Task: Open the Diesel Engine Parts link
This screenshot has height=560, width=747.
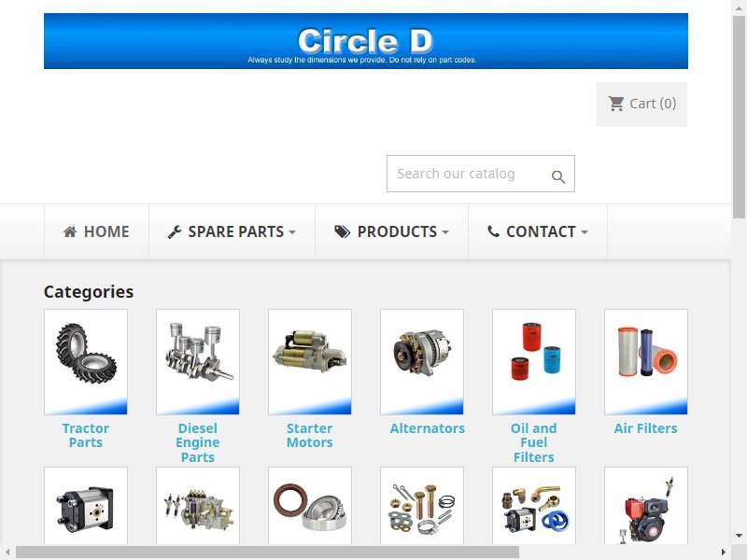Action: click(198, 442)
